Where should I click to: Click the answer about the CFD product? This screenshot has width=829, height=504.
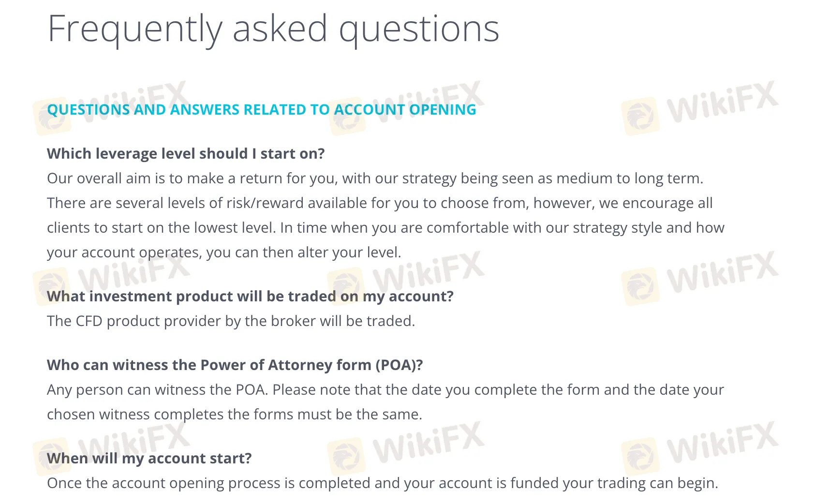click(231, 321)
